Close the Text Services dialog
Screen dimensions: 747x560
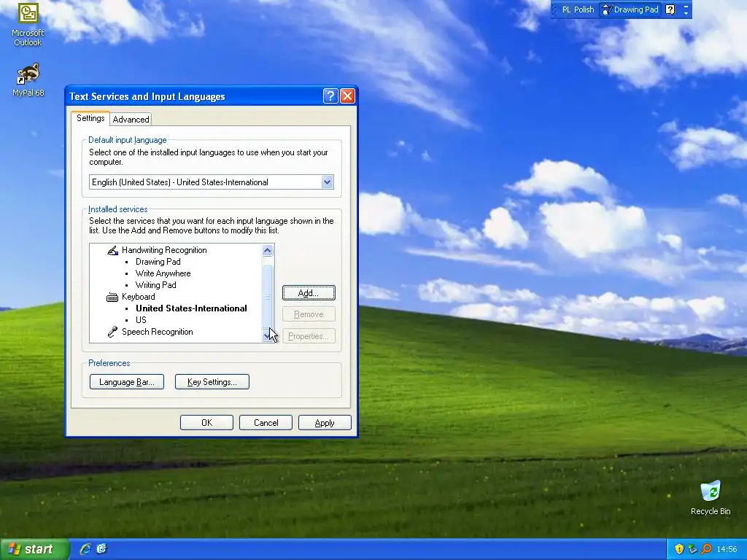pos(348,96)
